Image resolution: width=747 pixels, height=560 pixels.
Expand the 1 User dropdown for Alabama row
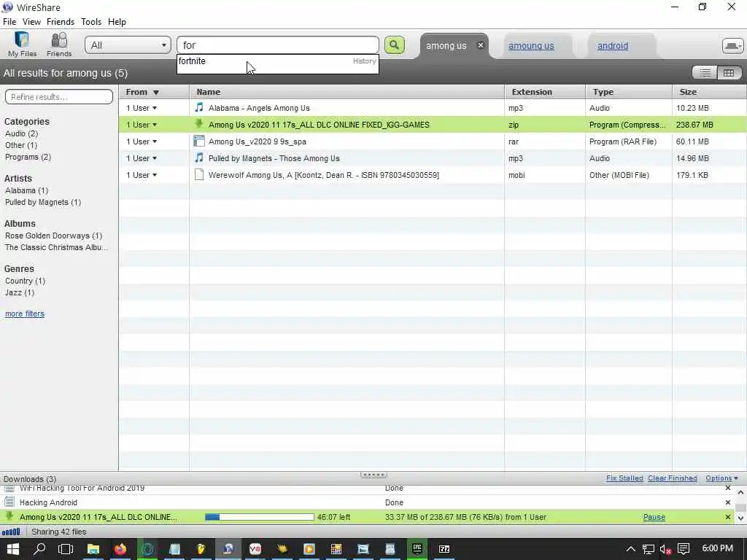[x=142, y=108]
